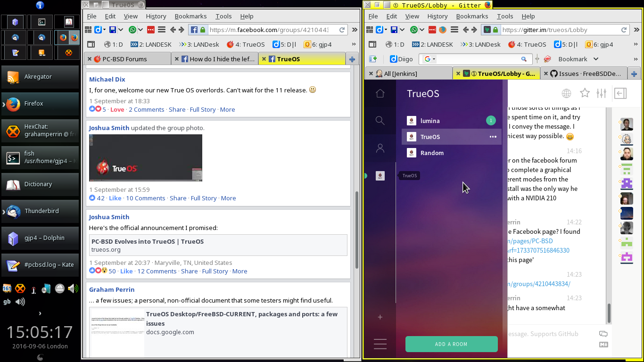Select the terminal desktop in pager
This screenshot has height=362, width=644.
tap(41, 22)
